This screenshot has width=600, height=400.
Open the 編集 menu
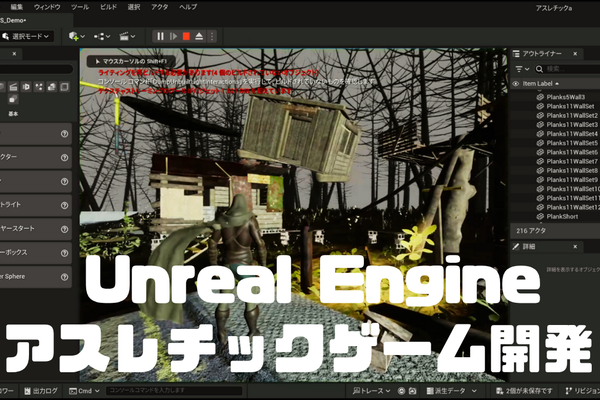16,7
